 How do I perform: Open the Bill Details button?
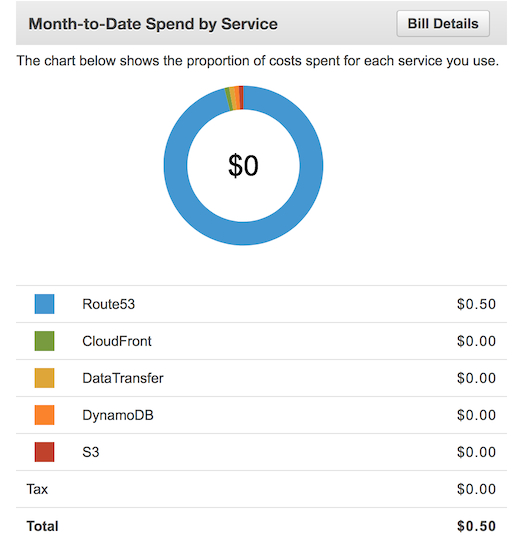pos(443,24)
